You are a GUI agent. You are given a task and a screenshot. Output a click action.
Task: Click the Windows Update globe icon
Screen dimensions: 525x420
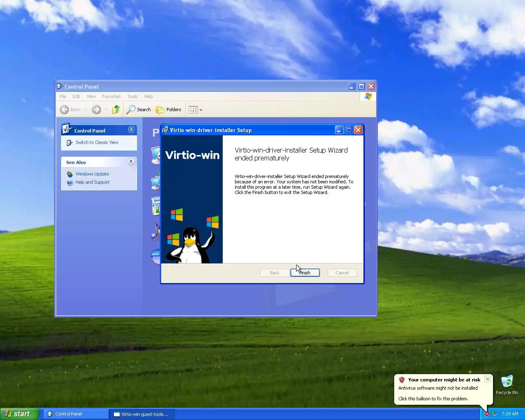click(x=70, y=174)
